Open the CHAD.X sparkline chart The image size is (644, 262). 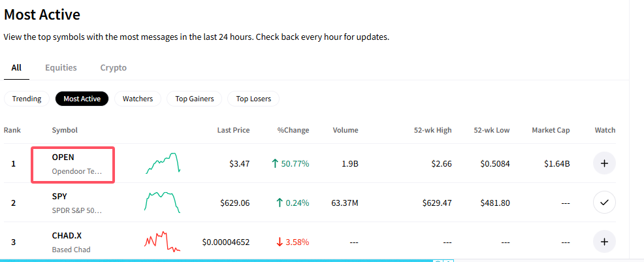[163, 242]
